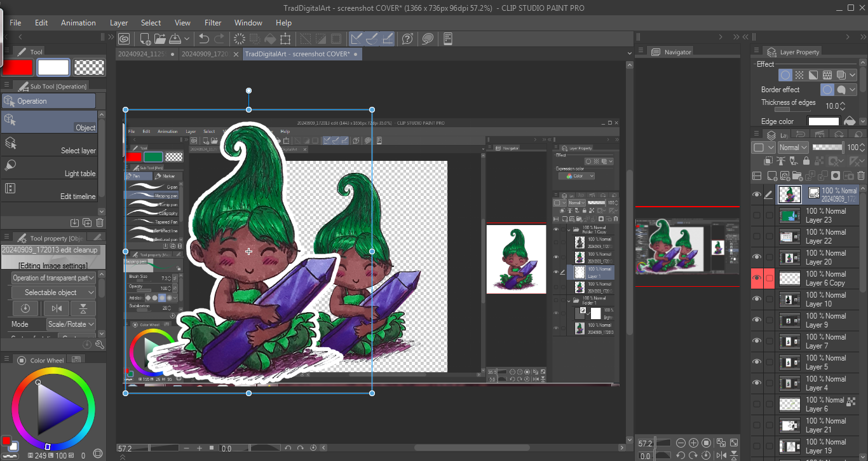The width and height of the screenshot is (868, 461).
Task: Select the Object sub tool
Action: click(x=49, y=122)
